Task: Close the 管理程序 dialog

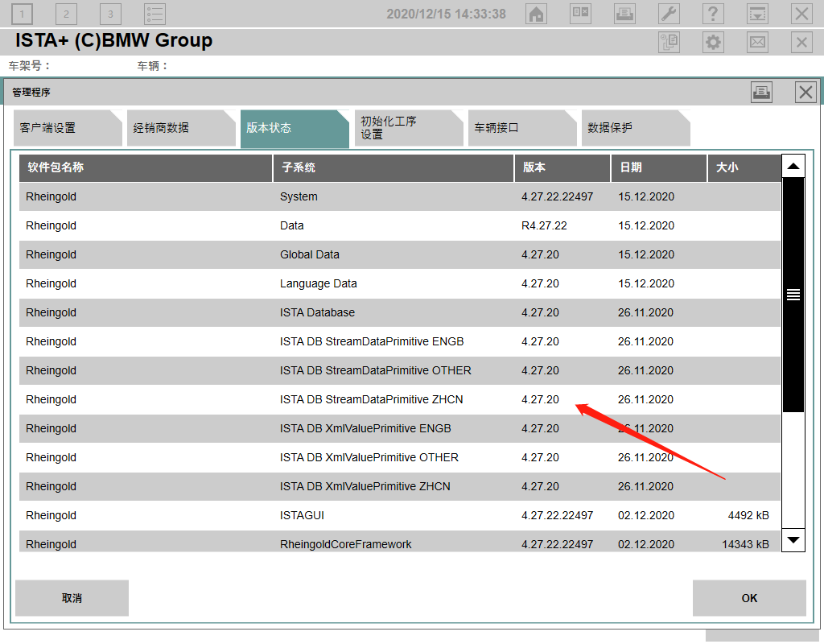Action: (x=805, y=93)
